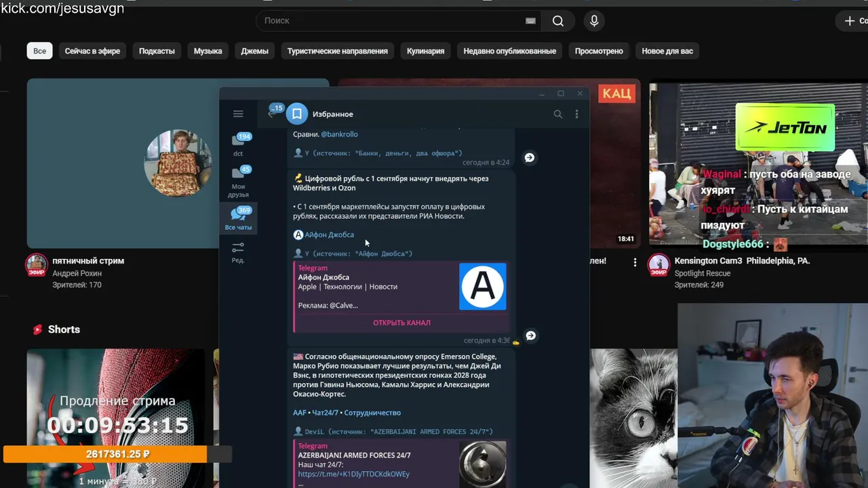Screen dimensions: 868x488
Task: Select the Все чаты folder
Action: pos(238,219)
